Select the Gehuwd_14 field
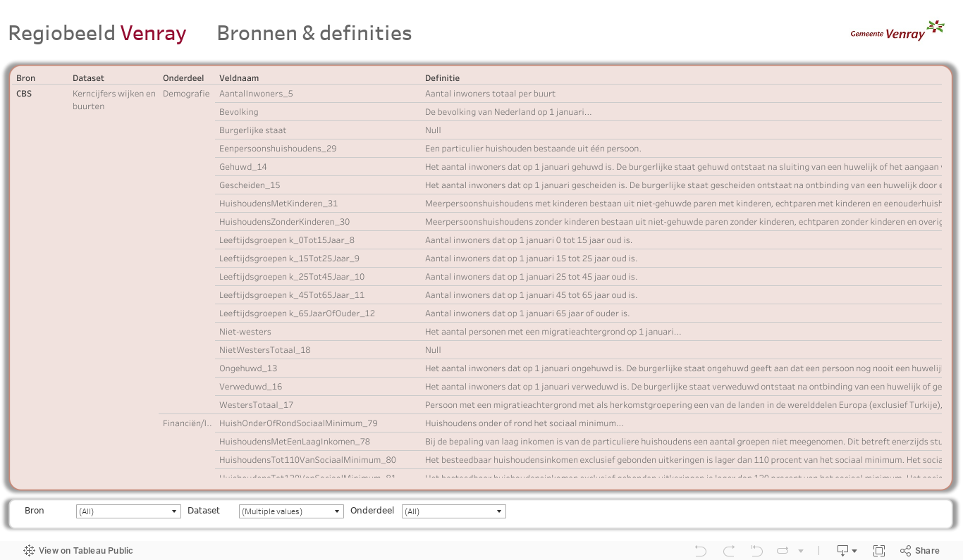This screenshot has height=560, width=963. [x=243, y=167]
